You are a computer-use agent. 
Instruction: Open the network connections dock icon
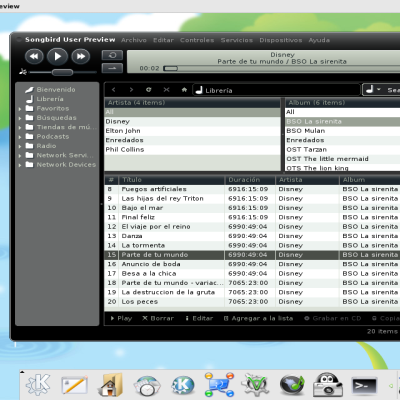pos(219,385)
